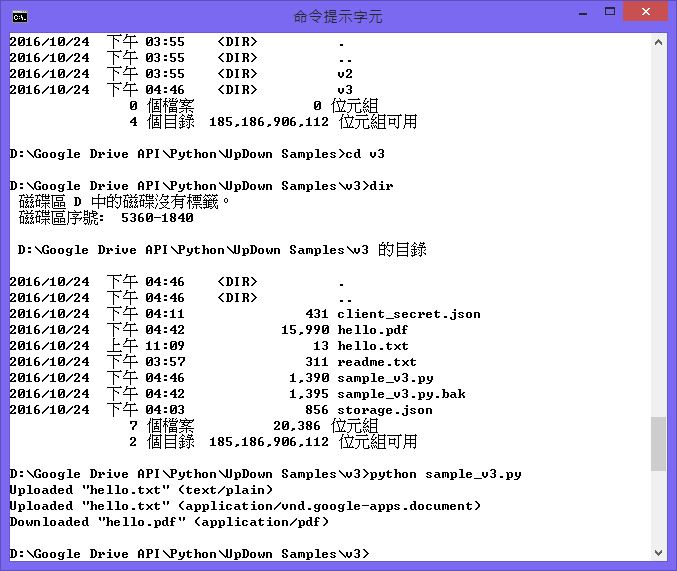The height and width of the screenshot is (571, 677).
Task: Click the 'dir' command text
Action: click(x=381, y=186)
